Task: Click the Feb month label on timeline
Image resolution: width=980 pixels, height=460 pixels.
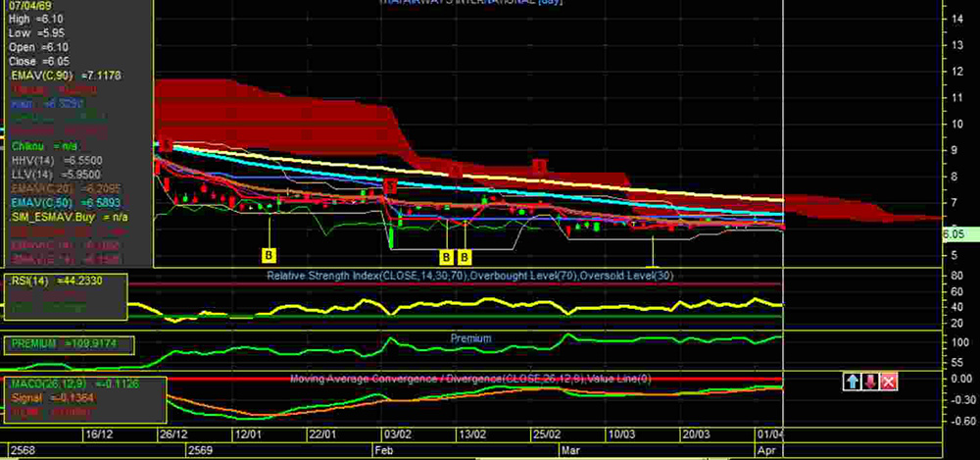Action: 383,448
